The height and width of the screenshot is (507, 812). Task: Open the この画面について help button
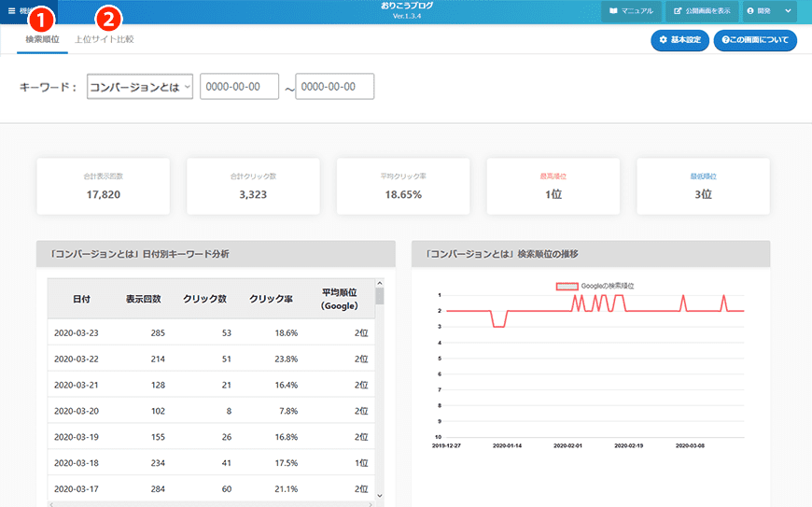click(754, 40)
